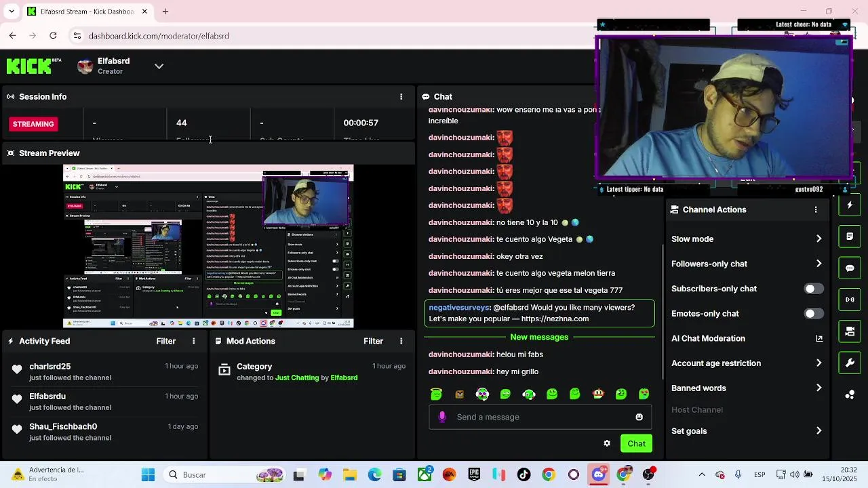The width and height of the screenshot is (868, 488).
Task: Reload the browser page
Action: pyautogui.click(x=53, y=35)
